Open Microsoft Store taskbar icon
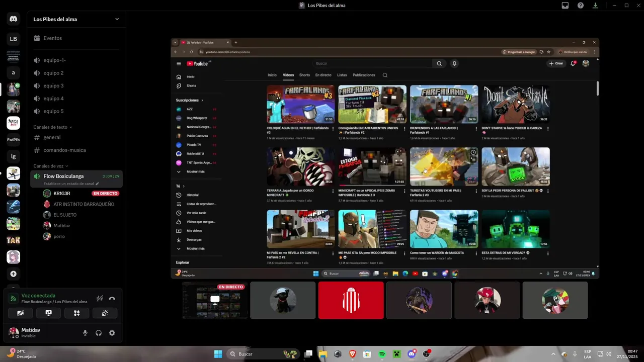 coord(367,354)
